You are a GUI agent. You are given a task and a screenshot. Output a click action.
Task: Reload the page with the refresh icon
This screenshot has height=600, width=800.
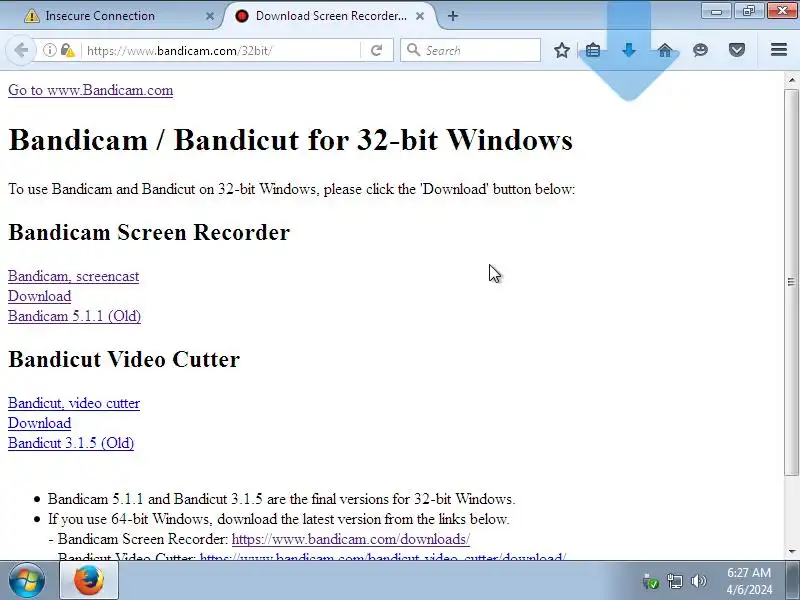(x=377, y=50)
